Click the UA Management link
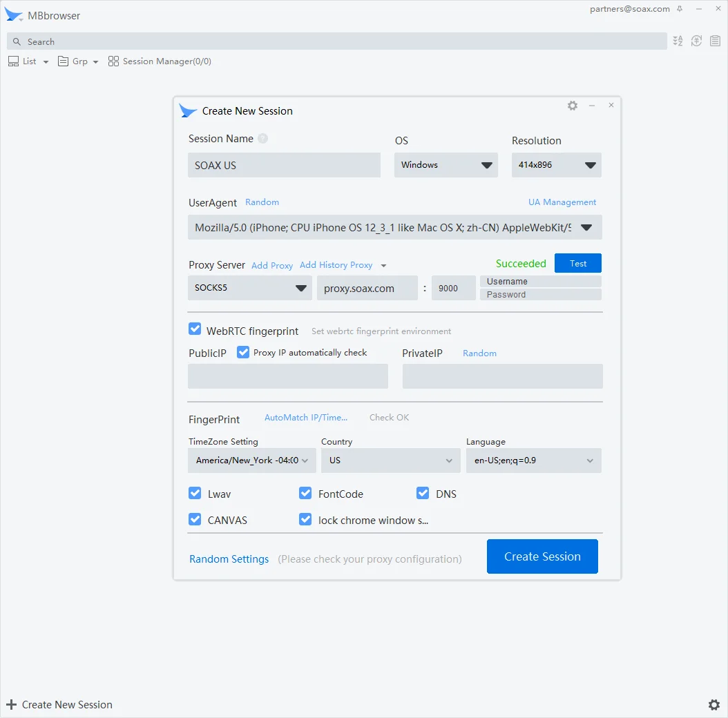The height and width of the screenshot is (718, 728). coord(562,202)
